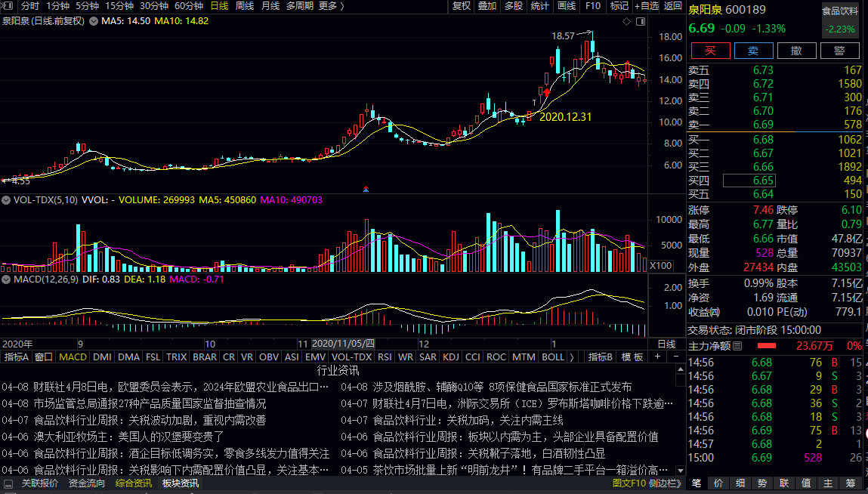Select the KDJ indicator tab
Screen dimensions: 868x494
pyautogui.click(x=451, y=357)
